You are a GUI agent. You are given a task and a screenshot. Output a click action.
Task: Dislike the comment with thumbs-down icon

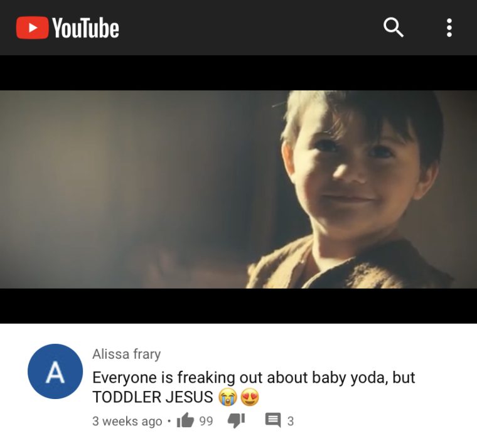point(237,420)
